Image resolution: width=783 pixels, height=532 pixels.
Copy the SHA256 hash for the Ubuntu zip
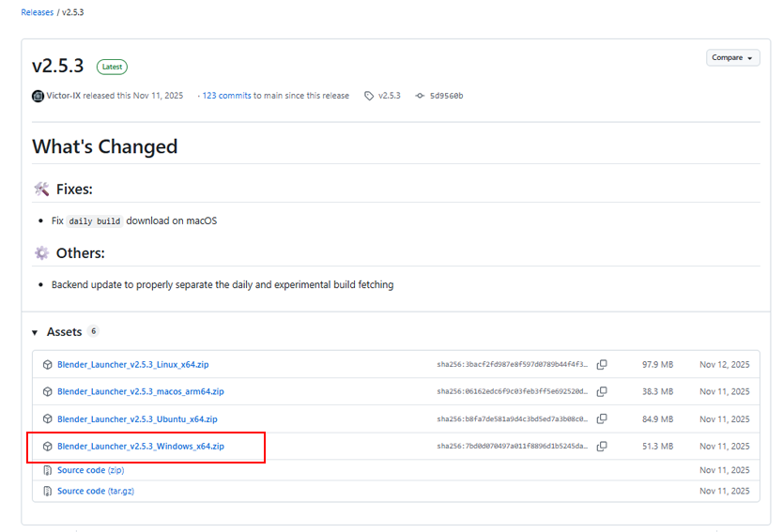click(x=602, y=418)
